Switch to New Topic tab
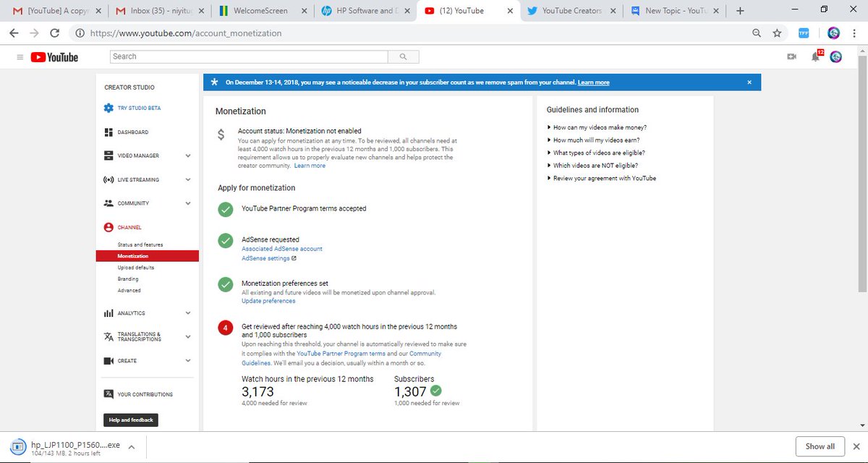This screenshot has height=463, width=868. coord(674,11)
